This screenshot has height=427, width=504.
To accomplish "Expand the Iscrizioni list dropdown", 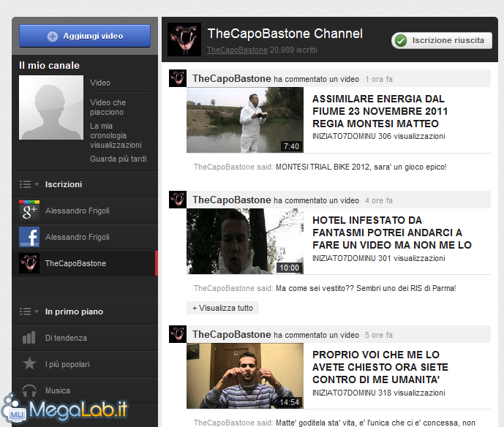I will pyautogui.click(x=29, y=184).
